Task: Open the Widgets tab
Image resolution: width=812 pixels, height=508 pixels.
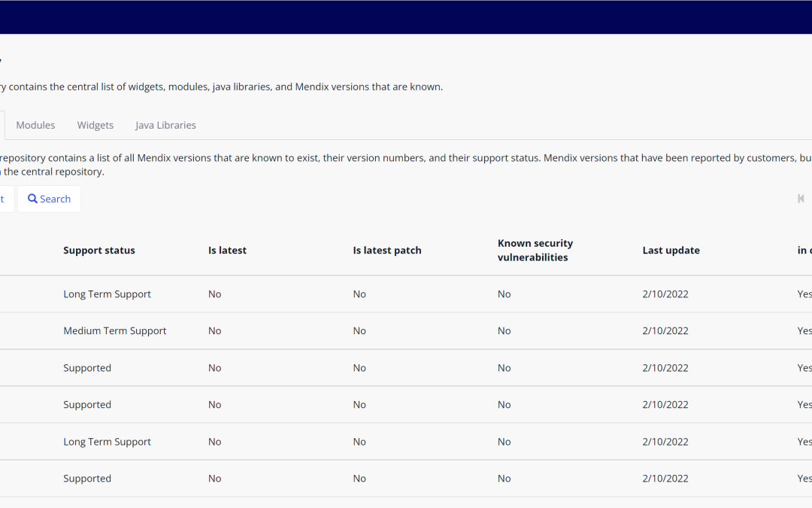Action: 95,125
